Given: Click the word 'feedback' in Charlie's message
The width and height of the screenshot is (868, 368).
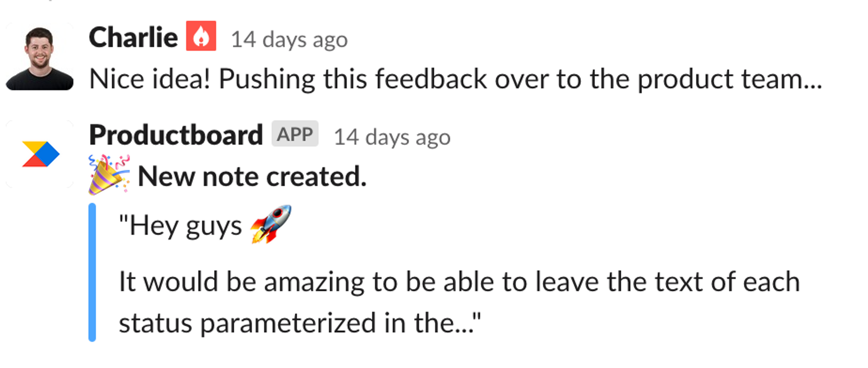Looking at the screenshot, I should point(431,79).
